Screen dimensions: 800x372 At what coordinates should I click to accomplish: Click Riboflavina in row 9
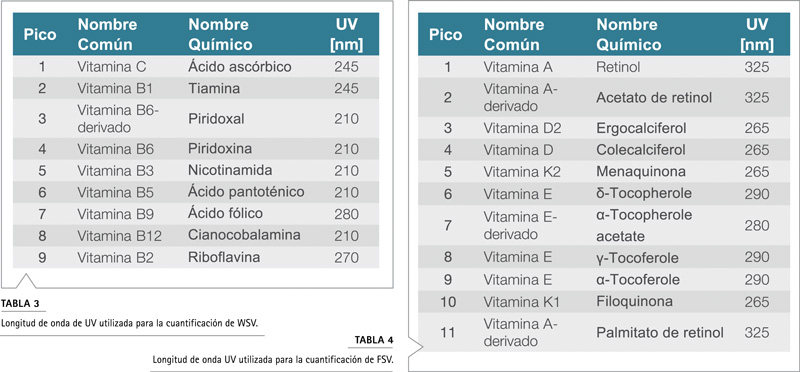click(x=224, y=257)
